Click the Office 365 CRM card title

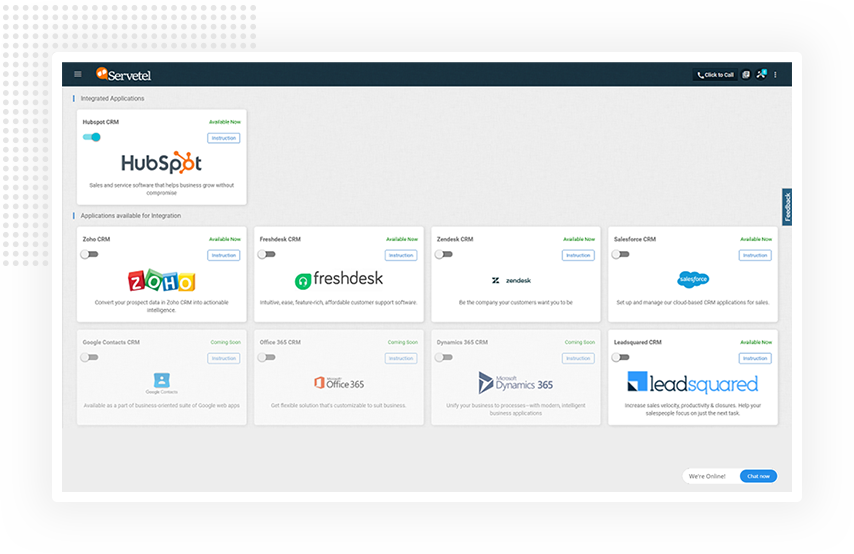coord(280,342)
